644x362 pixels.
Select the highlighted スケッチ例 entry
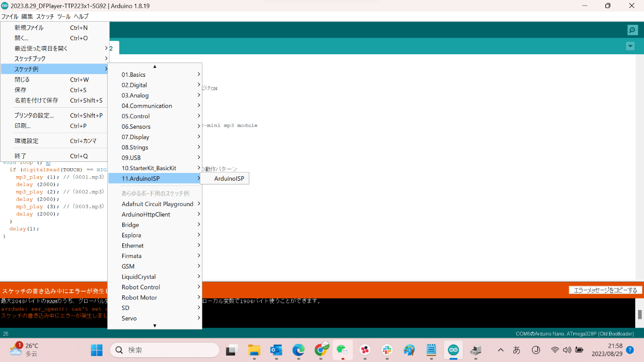point(55,69)
